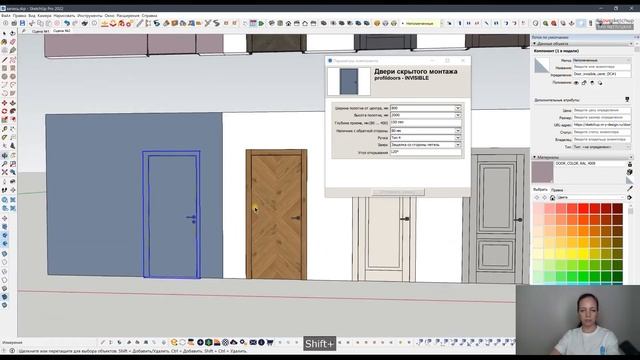Collapse the Материалы panel section
Screen dimensions: 640x360
pos(535,157)
